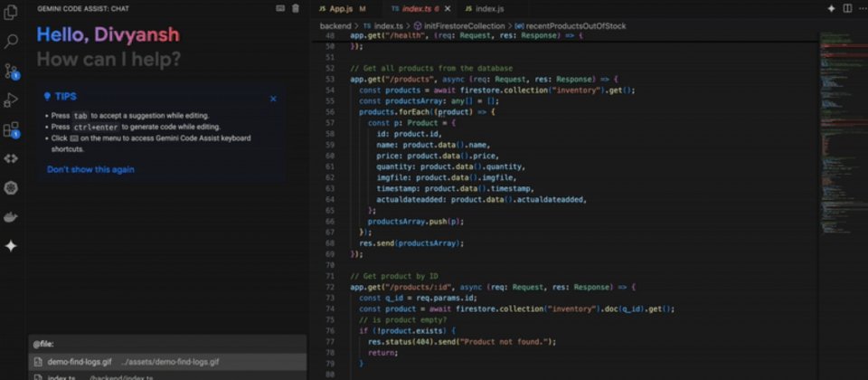
Task: Click the "Don't show this again" link
Action: click(90, 169)
